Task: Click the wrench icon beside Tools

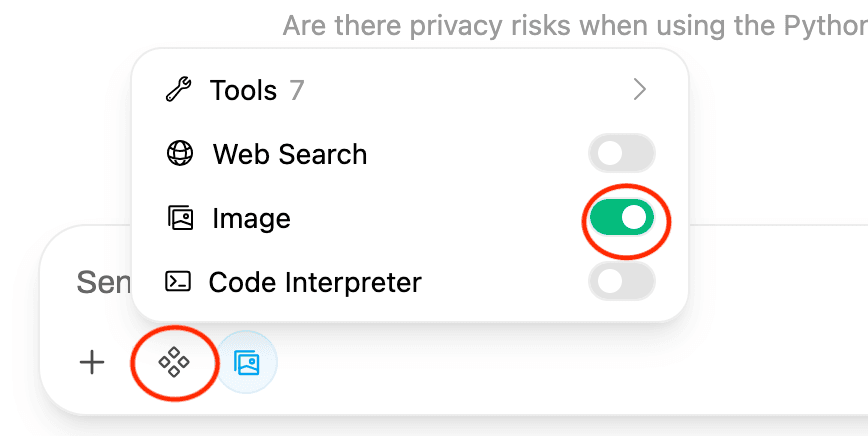Action: 179,91
